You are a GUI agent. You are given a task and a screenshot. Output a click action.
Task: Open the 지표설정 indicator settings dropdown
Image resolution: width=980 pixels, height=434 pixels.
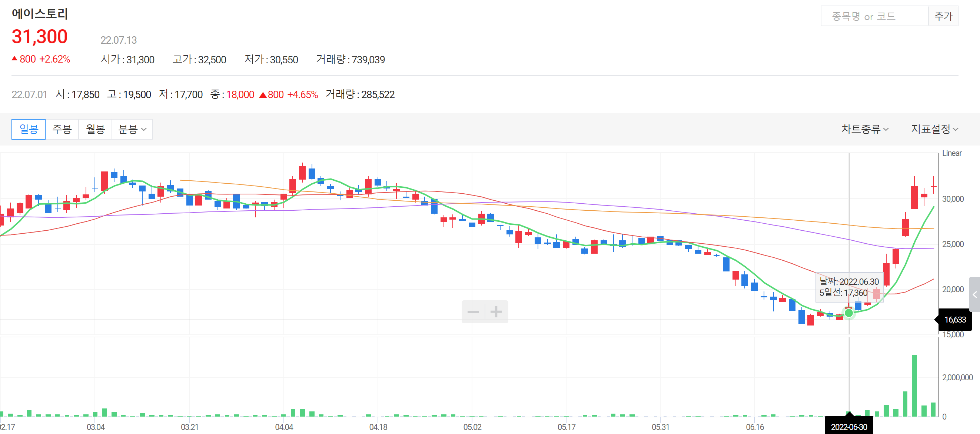(x=934, y=129)
